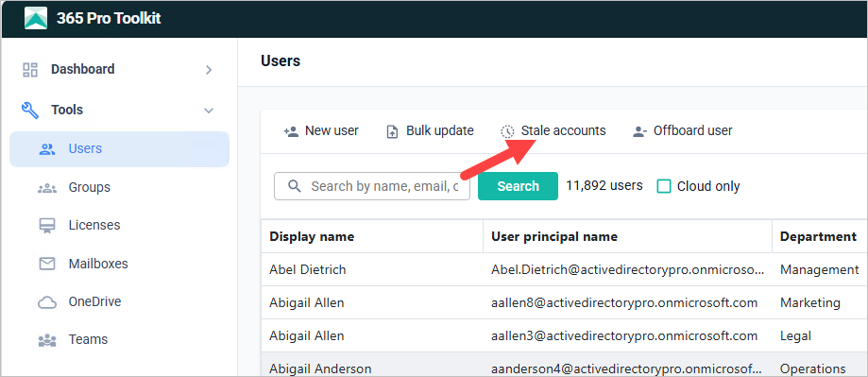Click the 365 Pro Toolkit title text
The width and height of the screenshot is (868, 377).
pos(109,18)
